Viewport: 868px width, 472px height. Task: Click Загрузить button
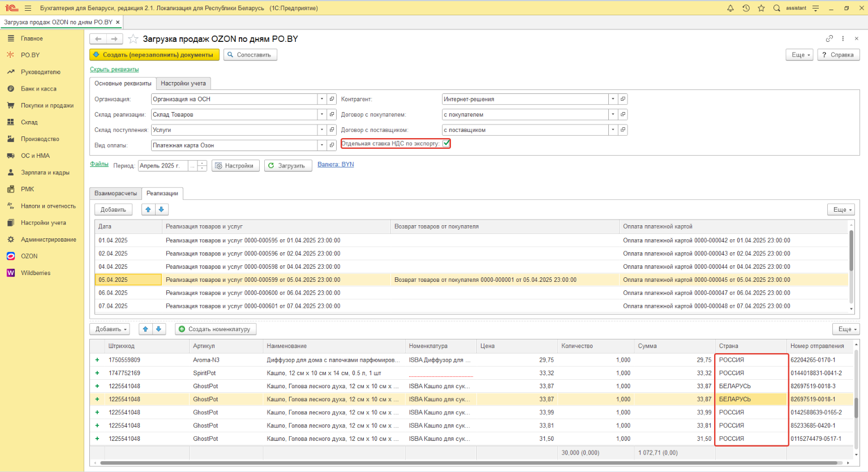(288, 166)
